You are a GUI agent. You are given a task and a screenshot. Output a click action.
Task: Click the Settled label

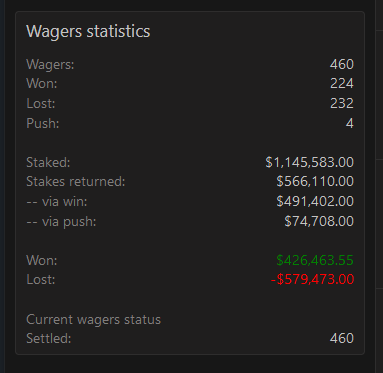49,339
